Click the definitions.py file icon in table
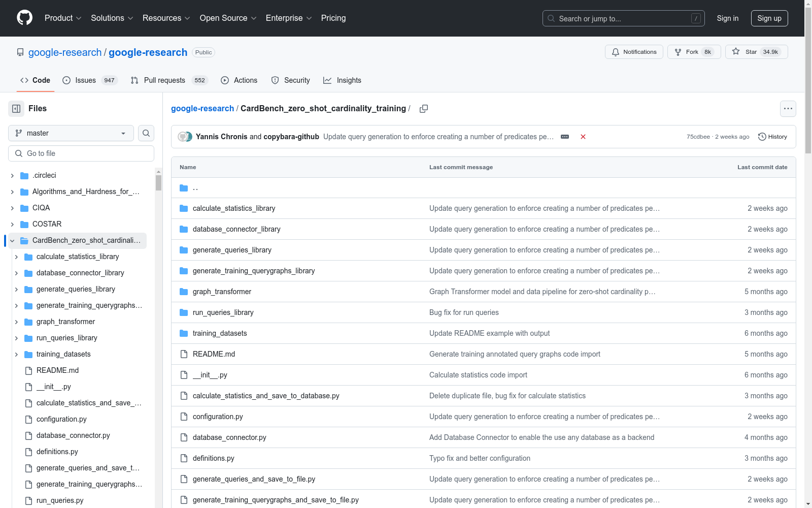This screenshot has width=812, height=508. pos(184,458)
